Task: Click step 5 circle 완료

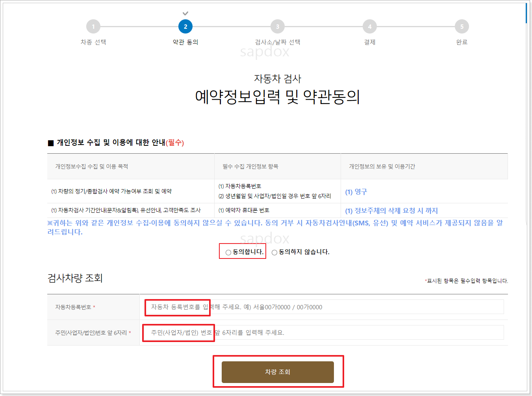Action: click(462, 27)
